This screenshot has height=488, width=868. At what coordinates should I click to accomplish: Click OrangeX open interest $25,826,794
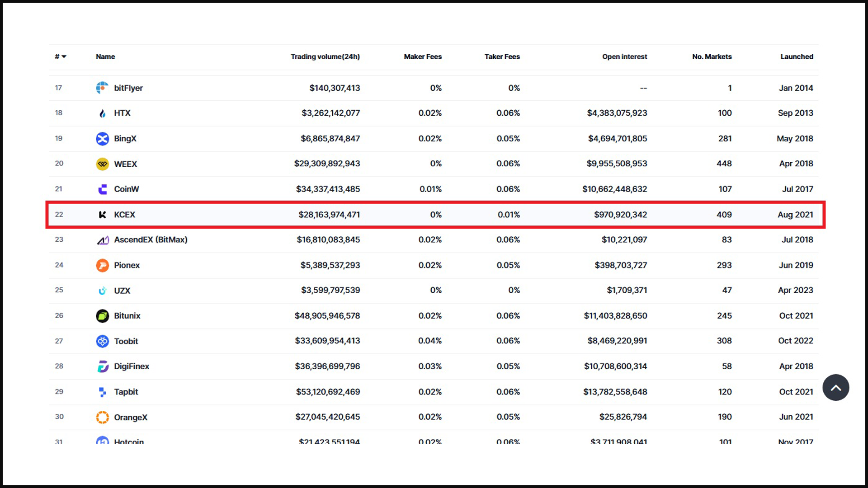[623, 417]
